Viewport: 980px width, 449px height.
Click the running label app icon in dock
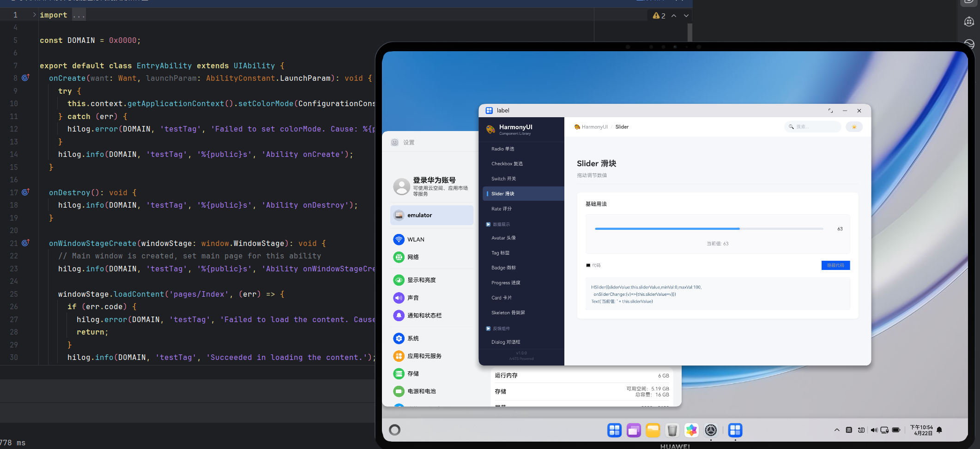coord(735,431)
